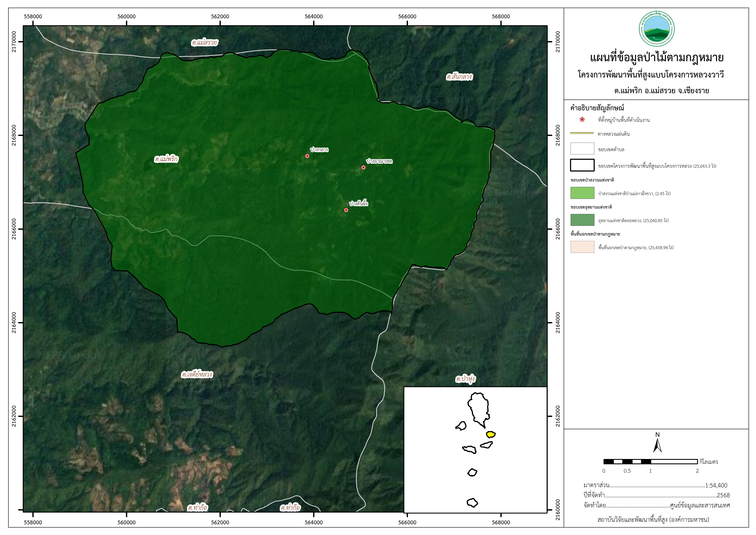Screen dimensions: 756x535
Task: Click the legend's village location pentagon symbol
Action: click(582, 120)
